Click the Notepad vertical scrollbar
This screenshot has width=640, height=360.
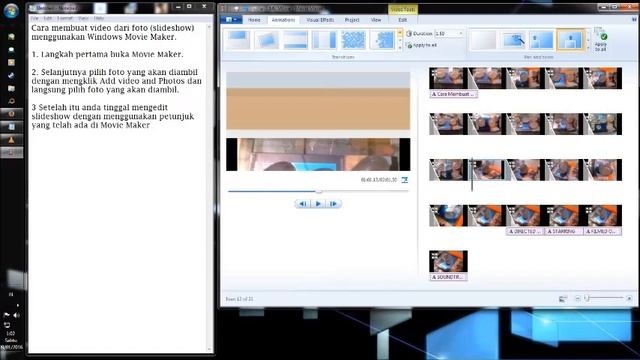(210, 187)
